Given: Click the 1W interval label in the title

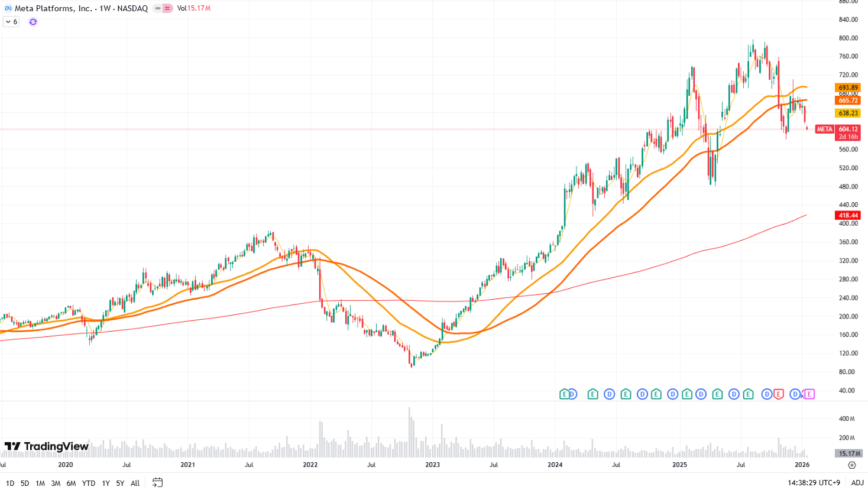Looking at the screenshot, I should tap(105, 8).
